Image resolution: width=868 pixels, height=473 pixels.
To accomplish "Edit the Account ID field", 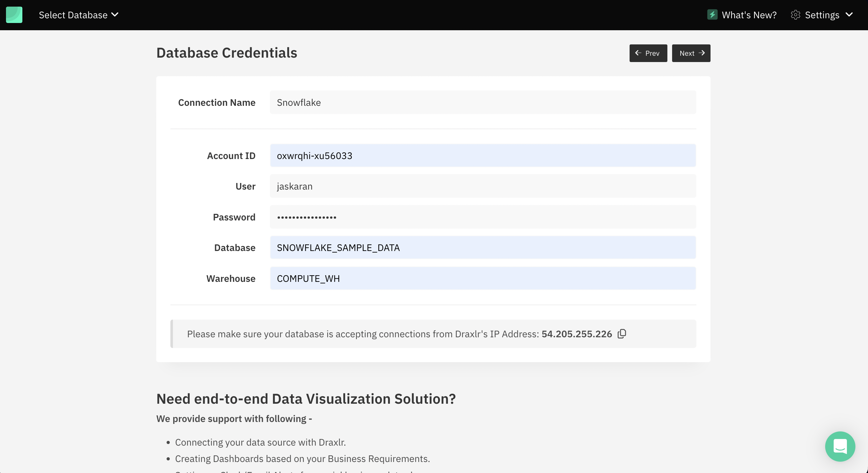I will (483, 156).
